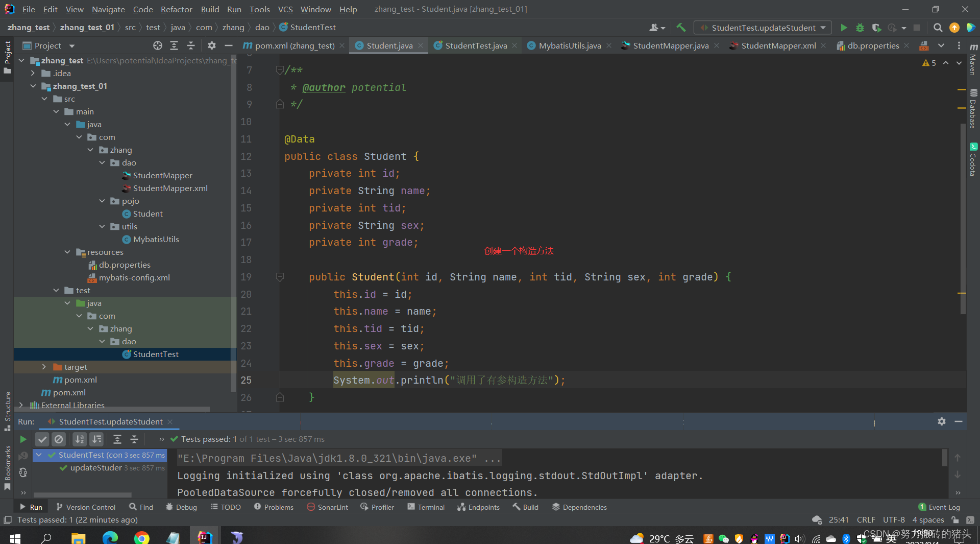Open Run panel settings gear icon
The image size is (980, 544).
coord(942,421)
